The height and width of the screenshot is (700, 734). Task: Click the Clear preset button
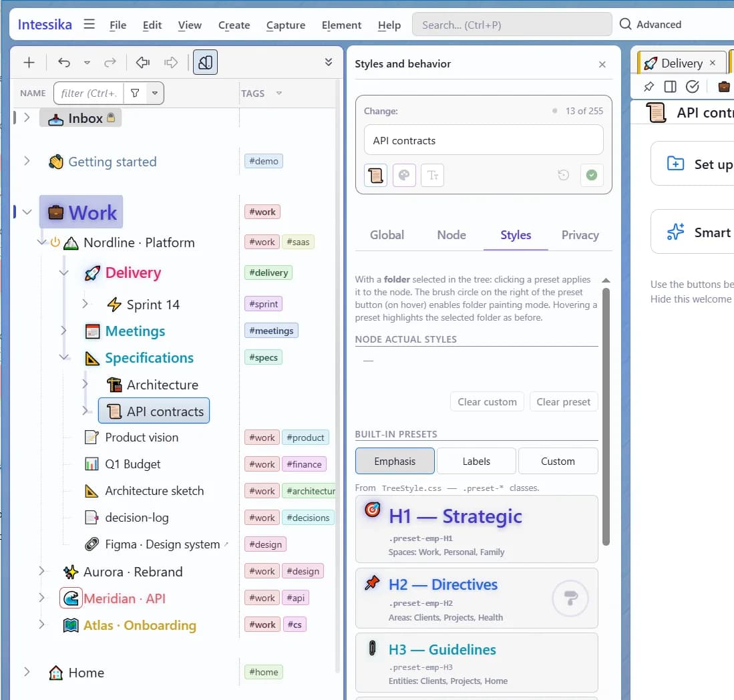click(564, 401)
